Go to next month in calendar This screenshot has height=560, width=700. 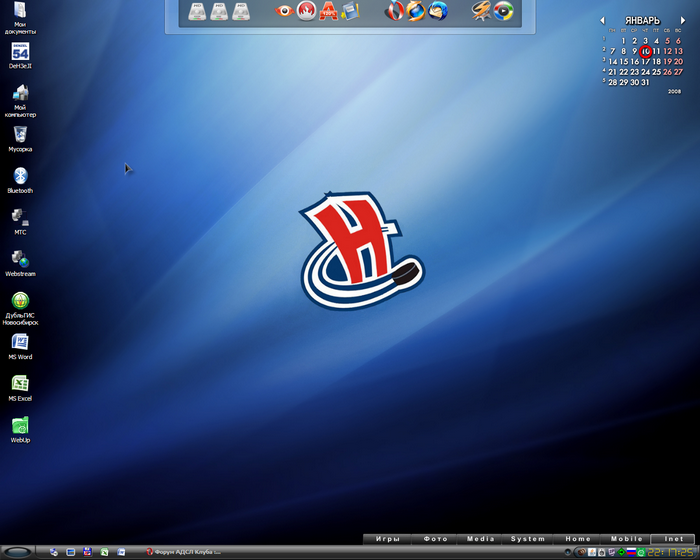(683, 21)
